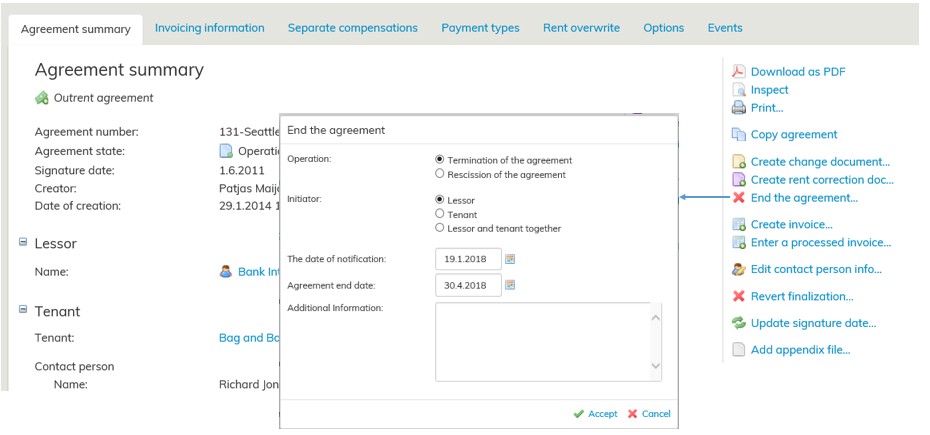Click the Add appendix file icon
This screenshot has width=930, height=435.
point(738,350)
